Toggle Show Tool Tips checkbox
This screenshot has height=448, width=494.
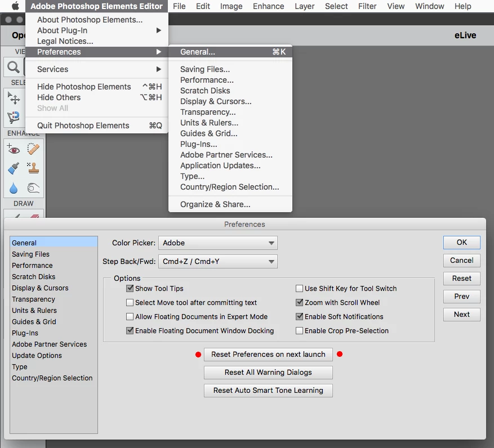pyautogui.click(x=130, y=288)
